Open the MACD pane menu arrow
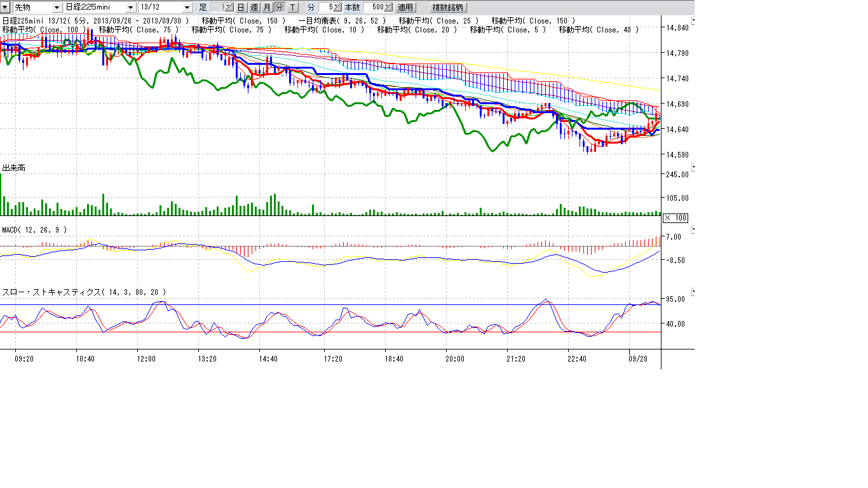The image size is (868, 488). (693, 229)
